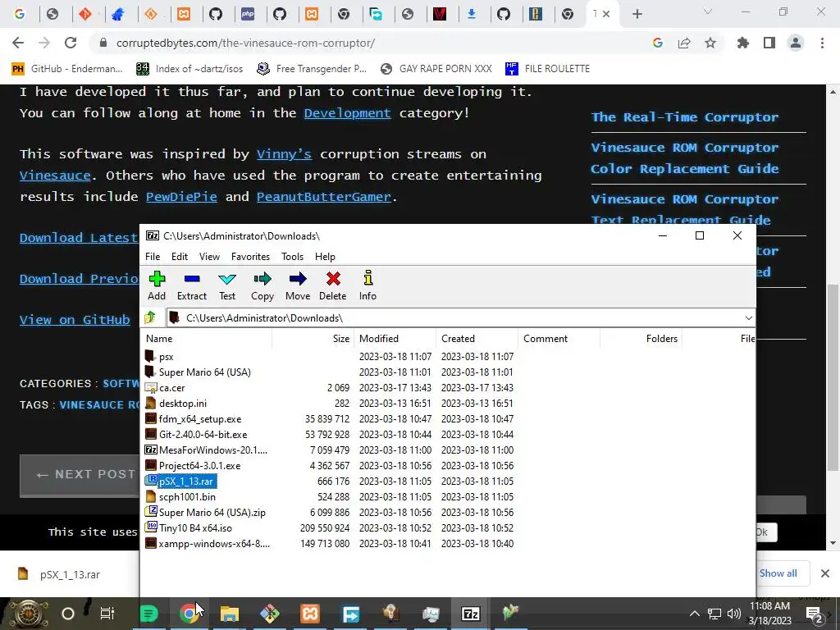Click the Move arrow icon
Screen dimensions: 840x630
point(298,286)
